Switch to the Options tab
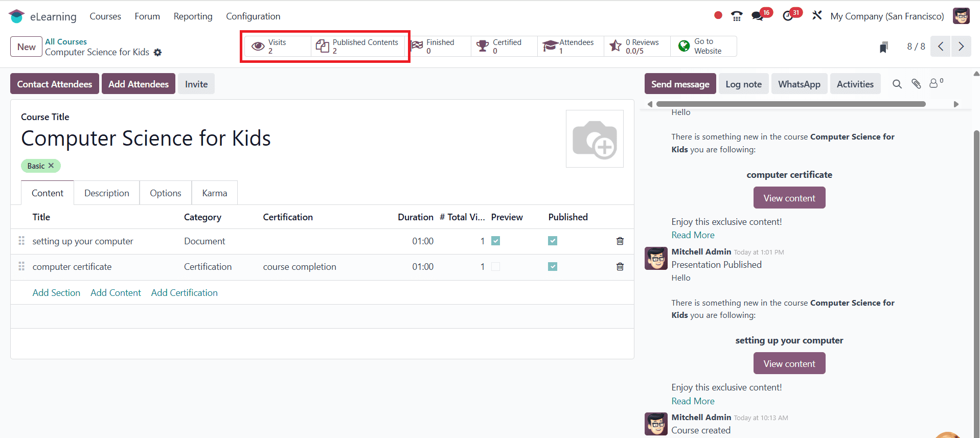The height and width of the screenshot is (438, 980). pos(166,193)
